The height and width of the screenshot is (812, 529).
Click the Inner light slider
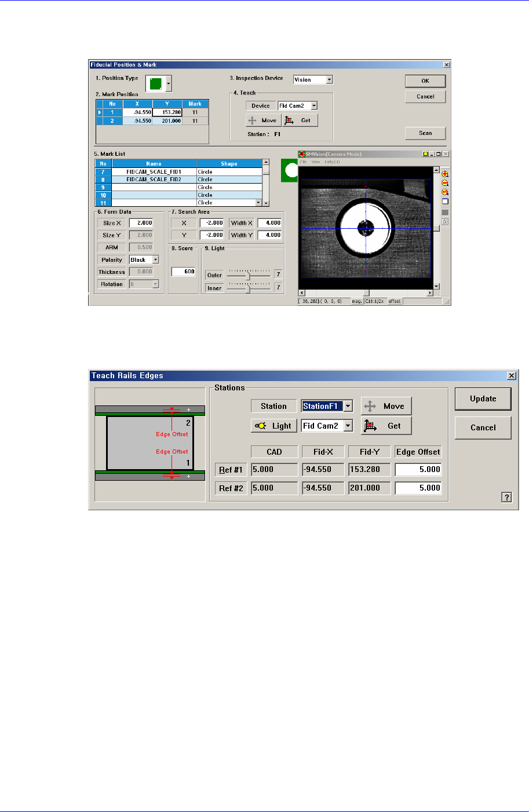point(248,288)
